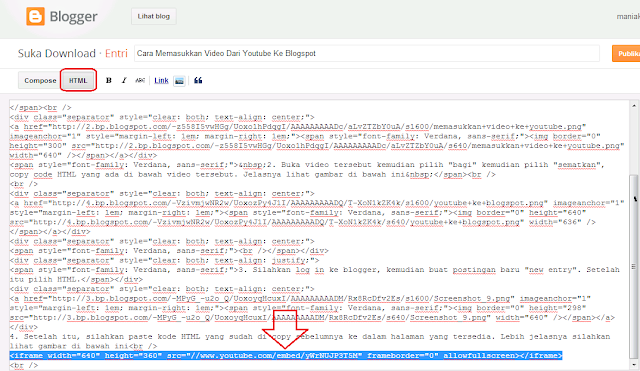
Task: Click the account name at top right
Action: click(x=628, y=16)
